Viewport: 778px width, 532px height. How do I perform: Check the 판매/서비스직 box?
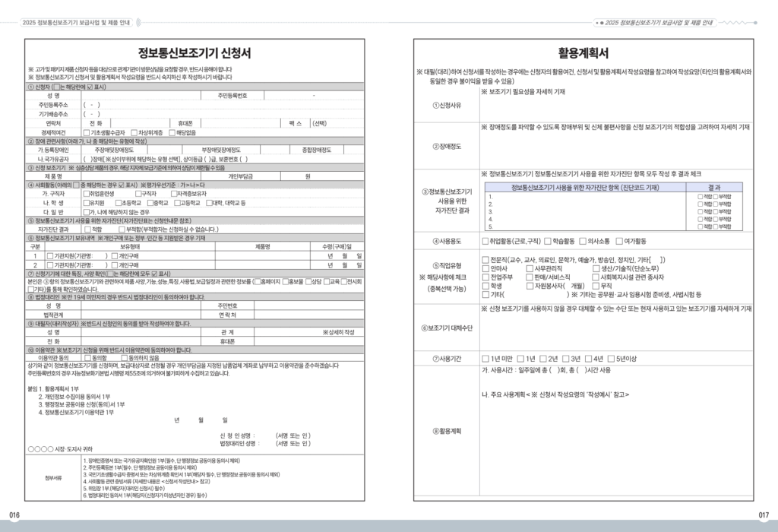530,277
